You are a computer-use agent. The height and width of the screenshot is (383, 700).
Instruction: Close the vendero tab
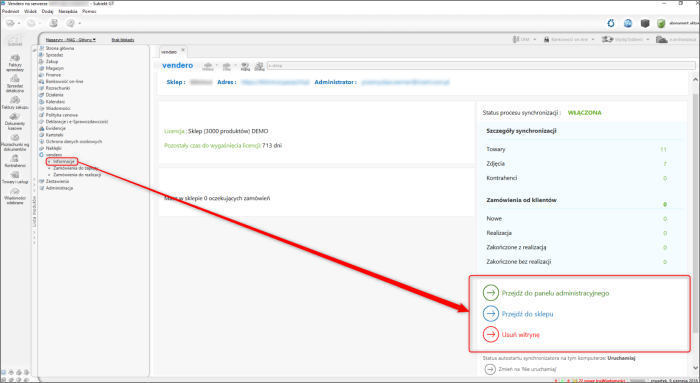pyautogui.click(x=183, y=50)
